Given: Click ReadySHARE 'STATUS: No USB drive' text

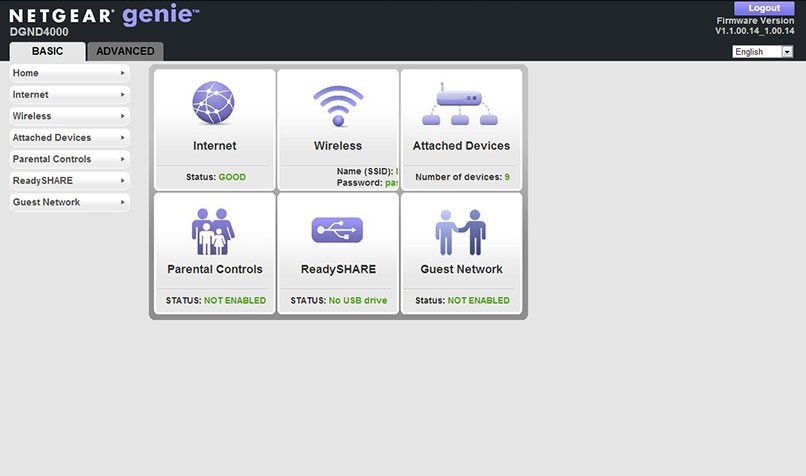Looking at the screenshot, I should point(339,300).
